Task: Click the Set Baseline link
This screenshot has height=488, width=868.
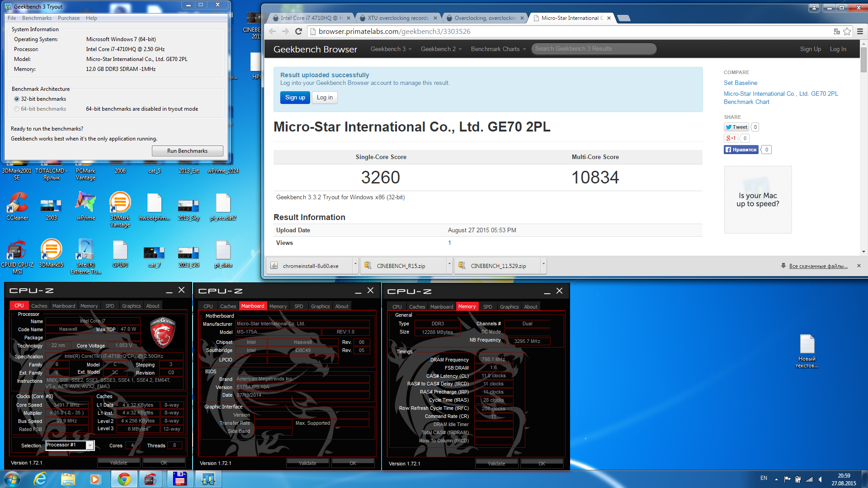Action: click(740, 83)
